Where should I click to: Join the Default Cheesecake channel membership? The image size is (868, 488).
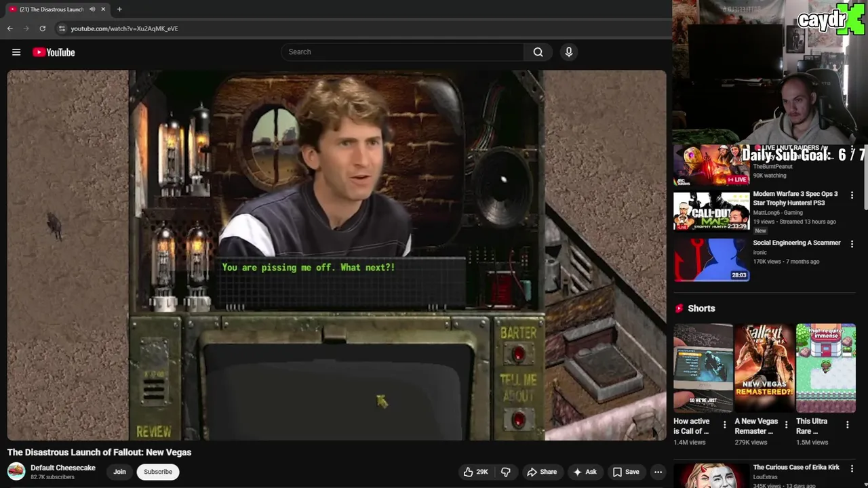coord(119,472)
